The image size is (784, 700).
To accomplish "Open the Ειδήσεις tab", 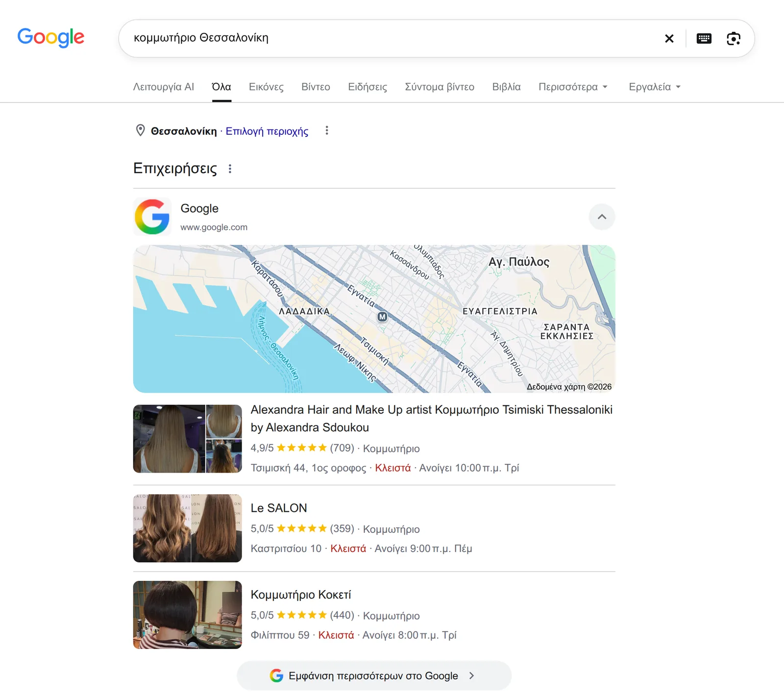I will 367,87.
